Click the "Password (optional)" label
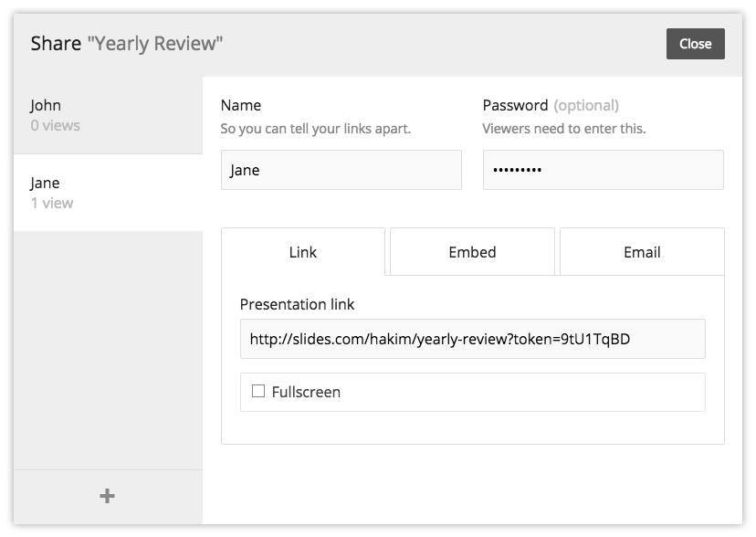The height and width of the screenshot is (537, 756). point(550,105)
